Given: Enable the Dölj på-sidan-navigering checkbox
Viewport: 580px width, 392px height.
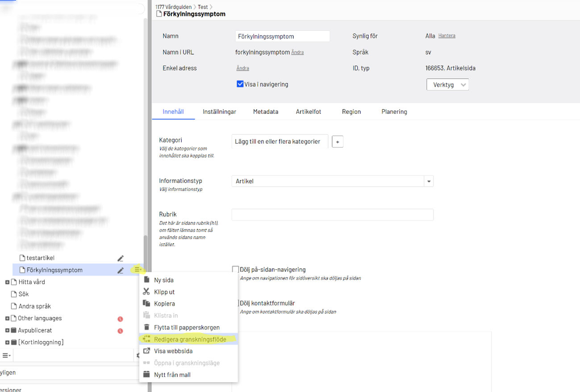Looking at the screenshot, I should click(235, 269).
